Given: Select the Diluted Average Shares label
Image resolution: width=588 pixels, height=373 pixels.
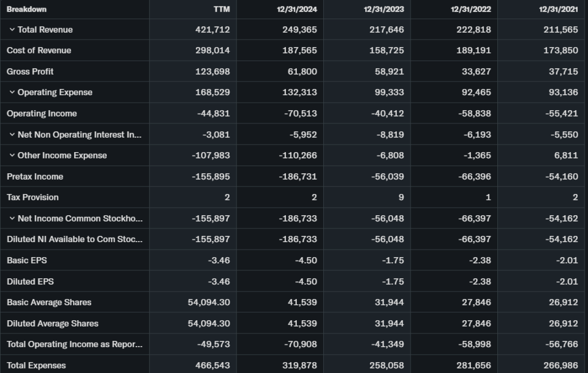Looking at the screenshot, I should pyautogui.click(x=53, y=324).
